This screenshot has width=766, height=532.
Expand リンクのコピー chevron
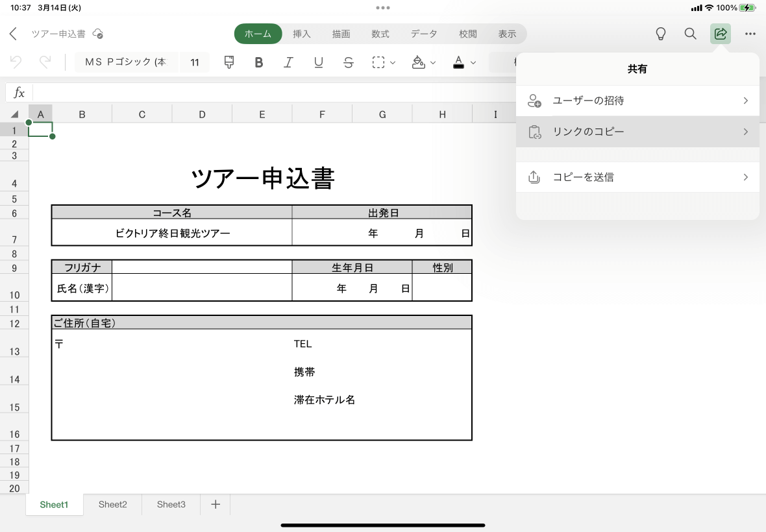tap(745, 131)
